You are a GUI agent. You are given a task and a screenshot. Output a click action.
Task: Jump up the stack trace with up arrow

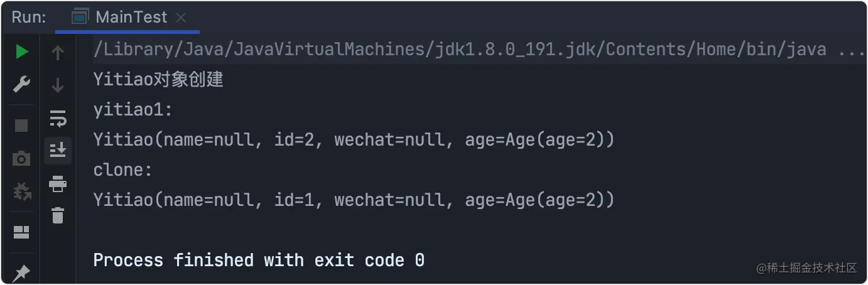coord(58,53)
